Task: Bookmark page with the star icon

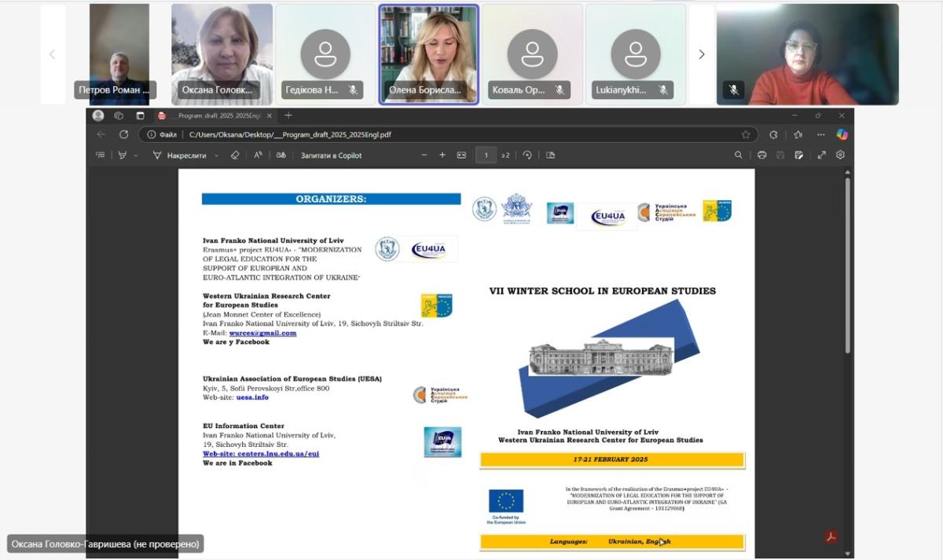Action: [746, 134]
